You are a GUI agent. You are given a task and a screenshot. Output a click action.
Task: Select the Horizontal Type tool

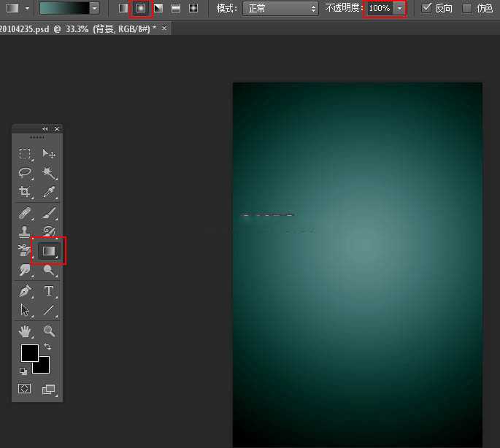pyautogui.click(x=49, y=290)
